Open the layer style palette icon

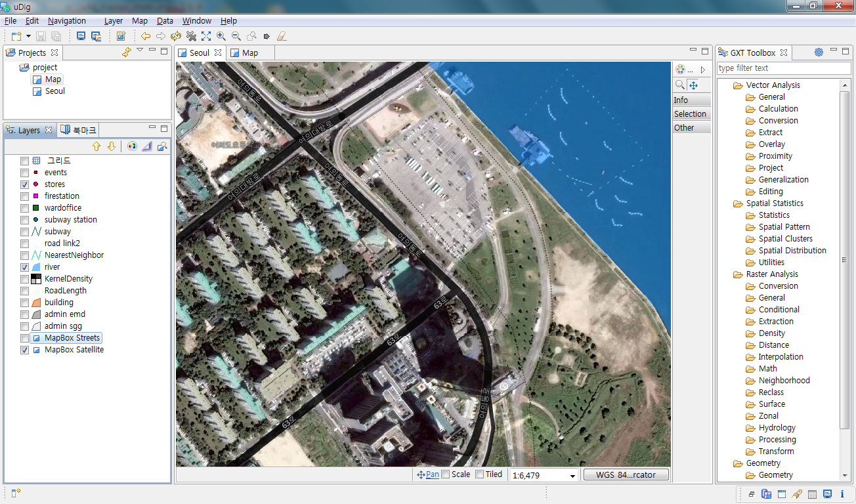(133, 146)
